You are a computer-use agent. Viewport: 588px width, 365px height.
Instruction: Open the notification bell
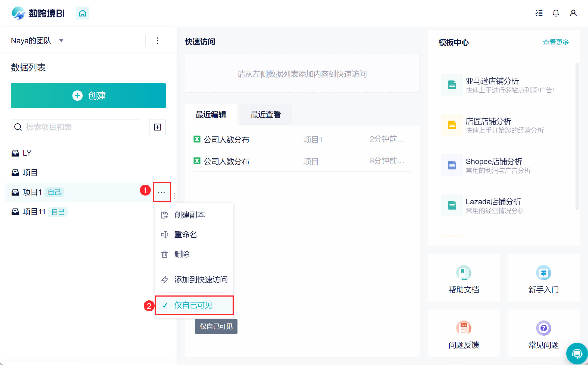[x=556, y=13]
